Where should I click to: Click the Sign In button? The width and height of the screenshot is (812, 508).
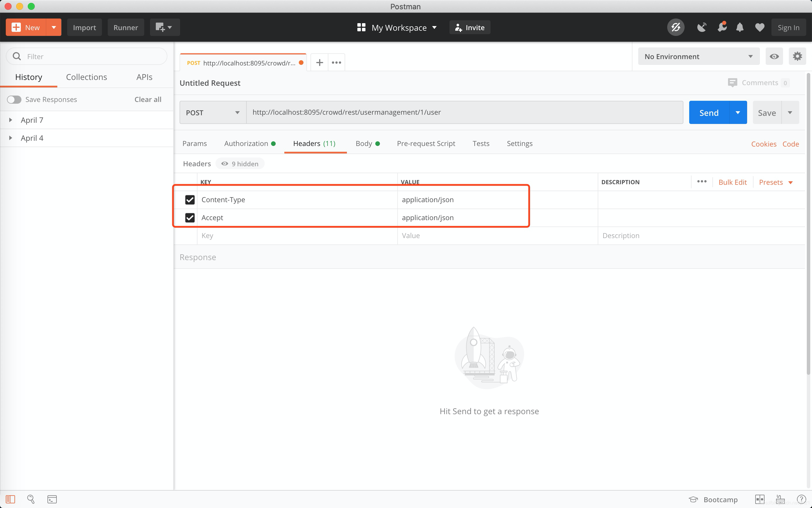pyautogui.click(x=789, y=27)
